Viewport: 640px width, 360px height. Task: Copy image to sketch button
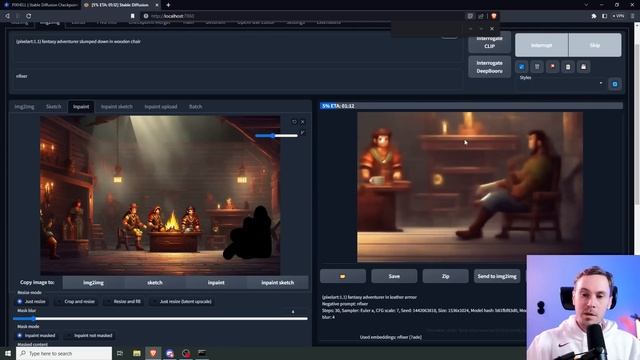155,282
